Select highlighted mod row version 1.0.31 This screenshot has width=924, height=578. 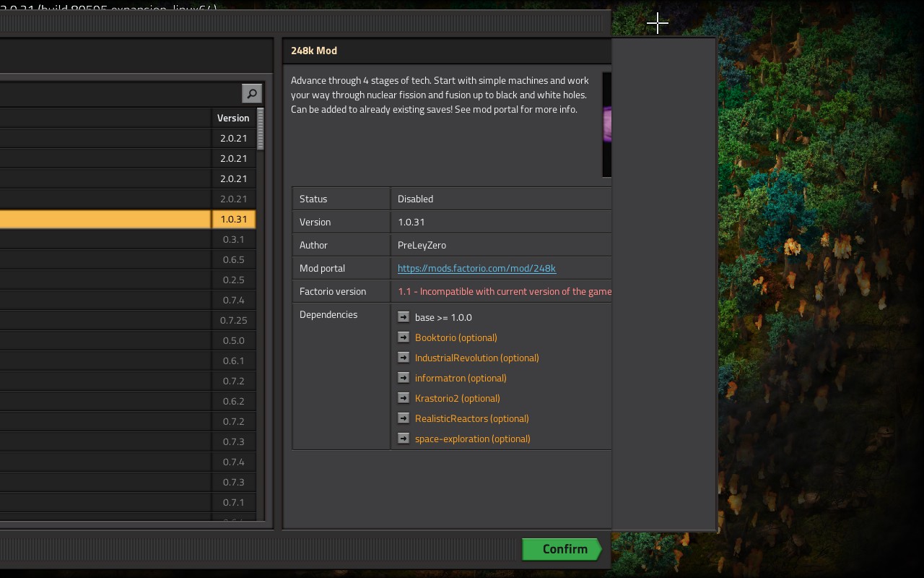click(128, 219)
